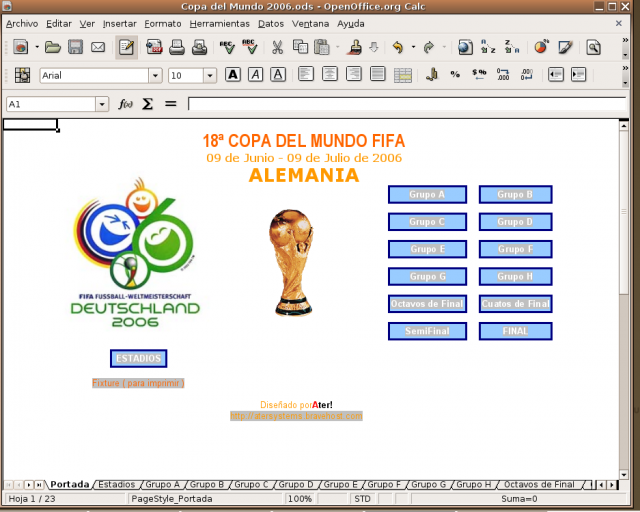640x512 pixels.
Task: Decrease Indent icon
Action: pos(556,75)
